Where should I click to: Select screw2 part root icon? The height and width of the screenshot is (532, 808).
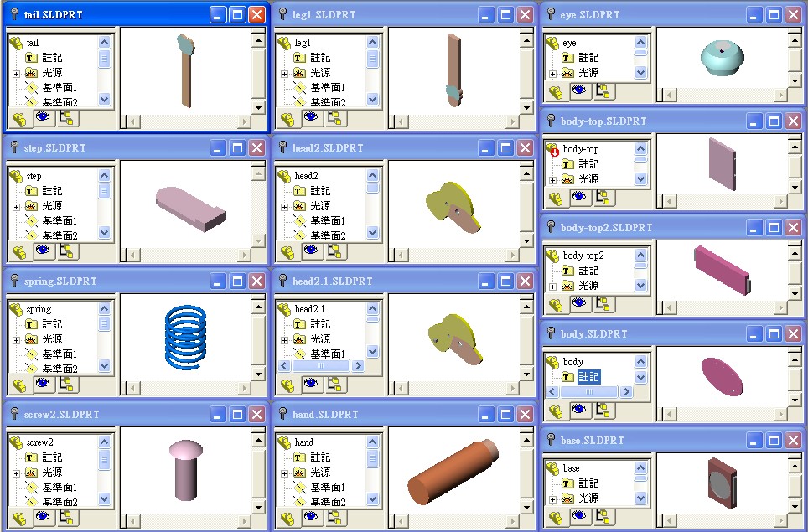(16, 442)
